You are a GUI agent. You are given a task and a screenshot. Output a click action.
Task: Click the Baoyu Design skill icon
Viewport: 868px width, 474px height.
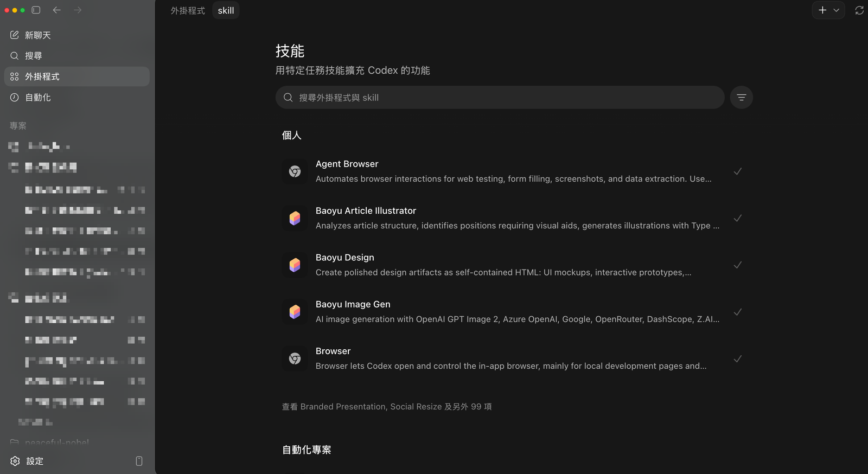coord(295,265)
